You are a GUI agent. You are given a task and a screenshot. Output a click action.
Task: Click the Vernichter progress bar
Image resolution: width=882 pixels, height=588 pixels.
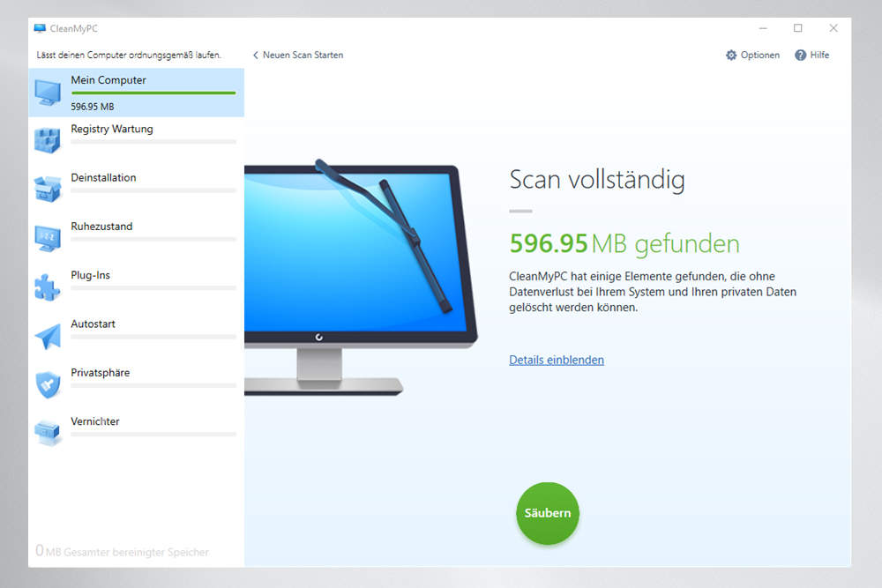pyautogui.click(x=153, y=434)
